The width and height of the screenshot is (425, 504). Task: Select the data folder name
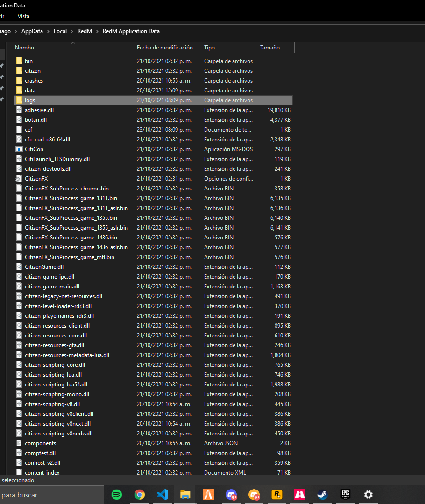point(30,91)
